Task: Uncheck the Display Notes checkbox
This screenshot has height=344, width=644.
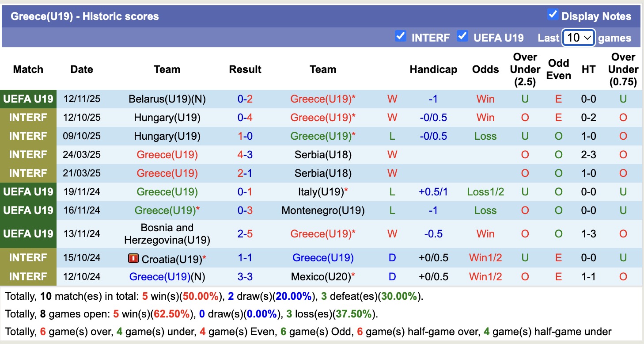Action: point(553,15)
